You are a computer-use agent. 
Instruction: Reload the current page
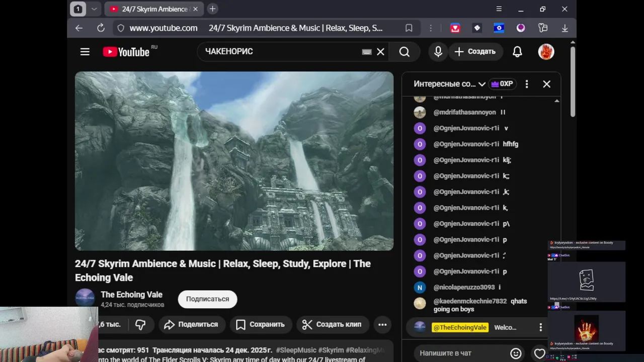tap(101, 28)
